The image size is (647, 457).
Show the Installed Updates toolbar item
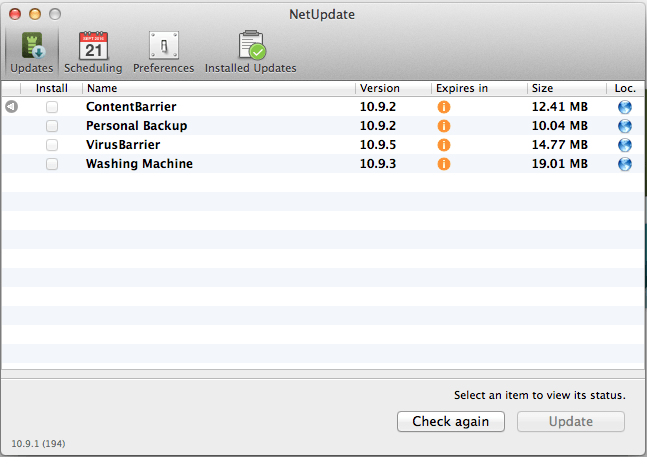[x=251, y=52]
